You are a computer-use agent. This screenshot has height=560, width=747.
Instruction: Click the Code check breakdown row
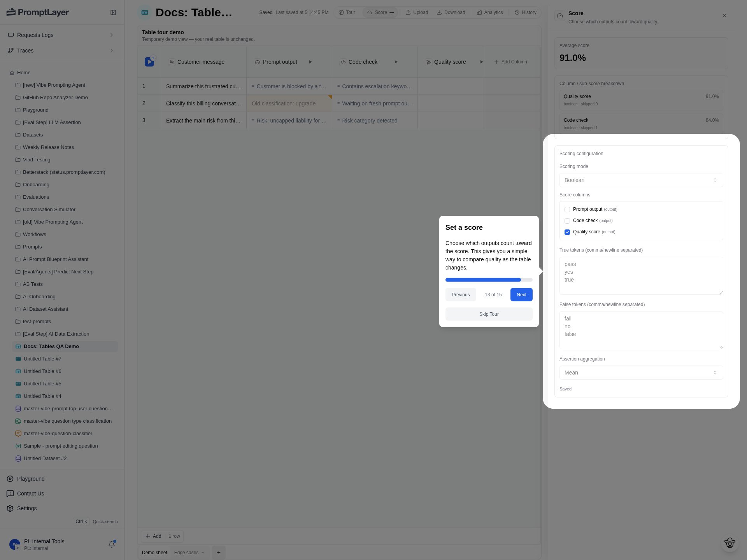[x=641, y=124]
